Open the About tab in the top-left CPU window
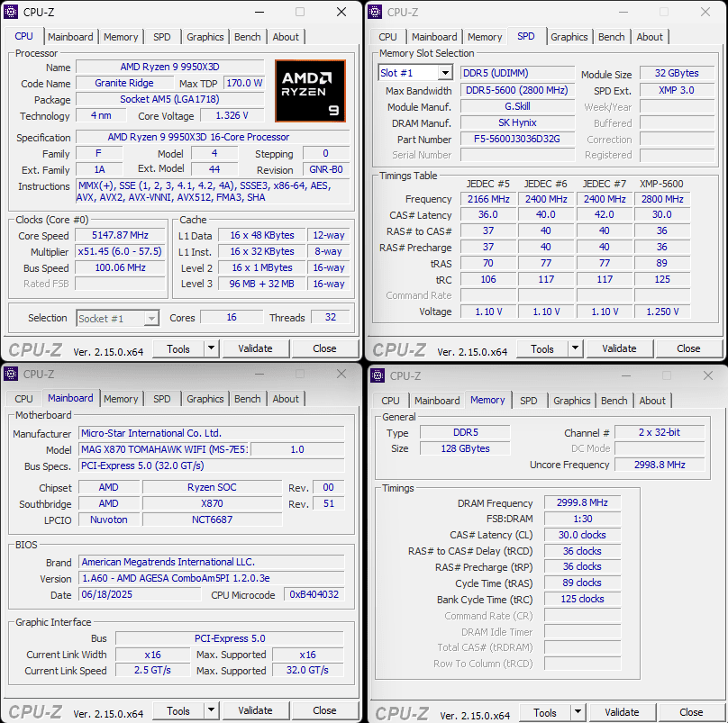This screenshot has width=728, height=723. pos(286,37)
